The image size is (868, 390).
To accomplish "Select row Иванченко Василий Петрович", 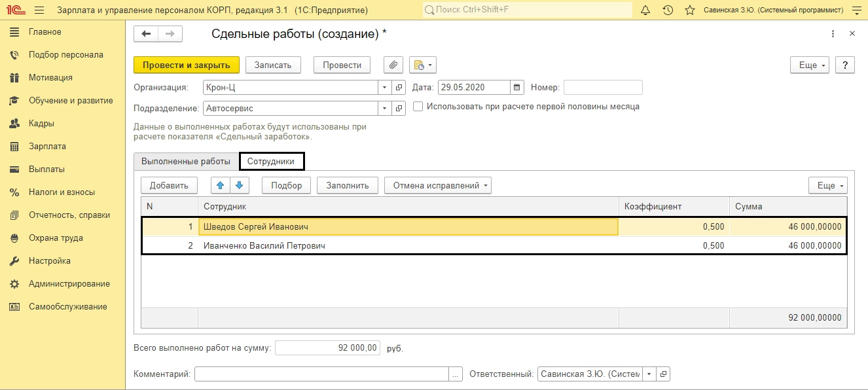I will 494,245.
